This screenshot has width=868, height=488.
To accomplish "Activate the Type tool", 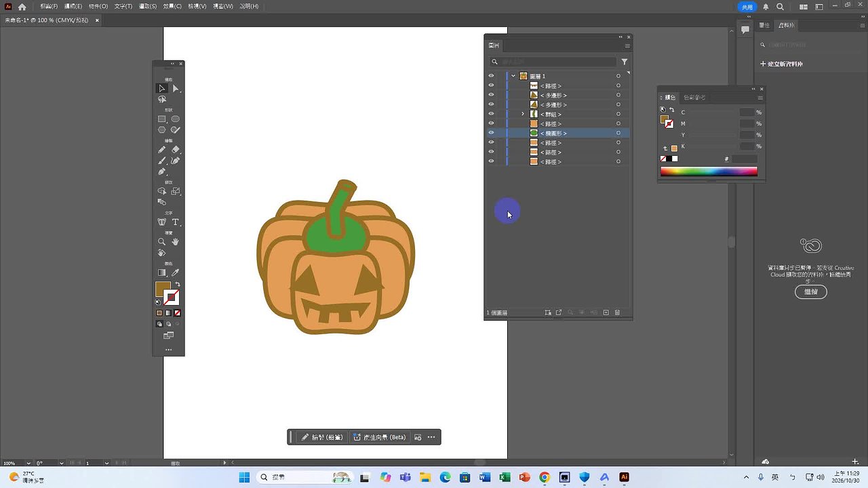I will 176,222.
